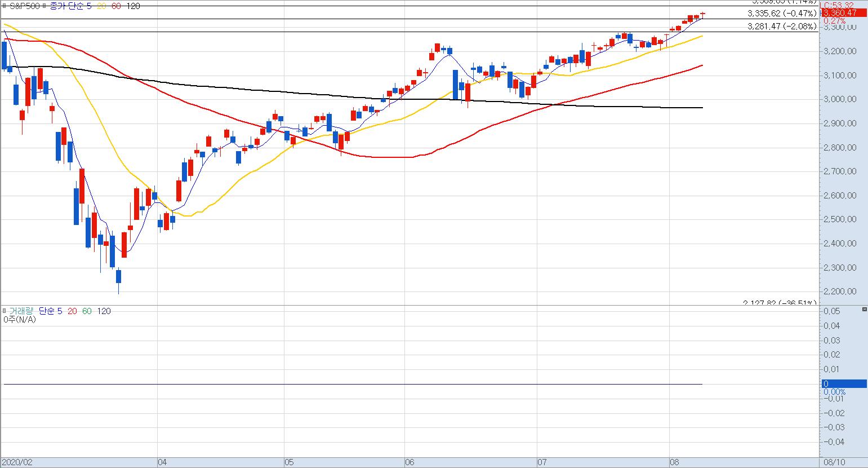Click the 0.27% change value on price axis
The height and width of the screenshot is (468, 868).
[x=835, y=21]
